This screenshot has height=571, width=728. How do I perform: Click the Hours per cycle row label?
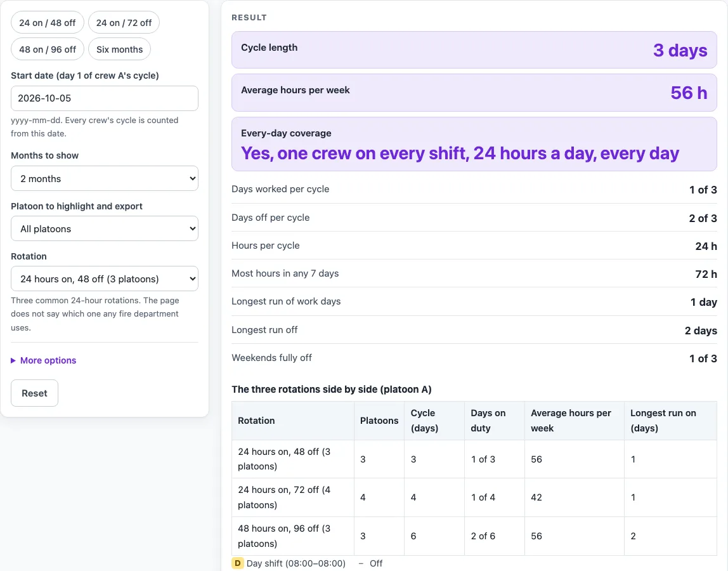pos(266,246)
